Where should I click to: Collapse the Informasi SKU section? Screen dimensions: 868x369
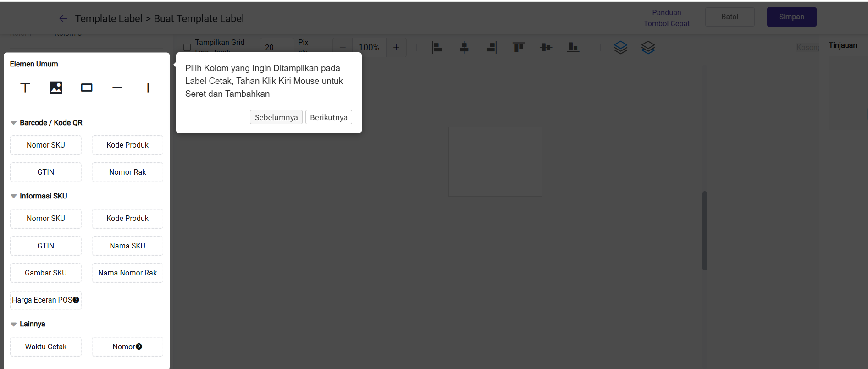(x=14, y=196)
